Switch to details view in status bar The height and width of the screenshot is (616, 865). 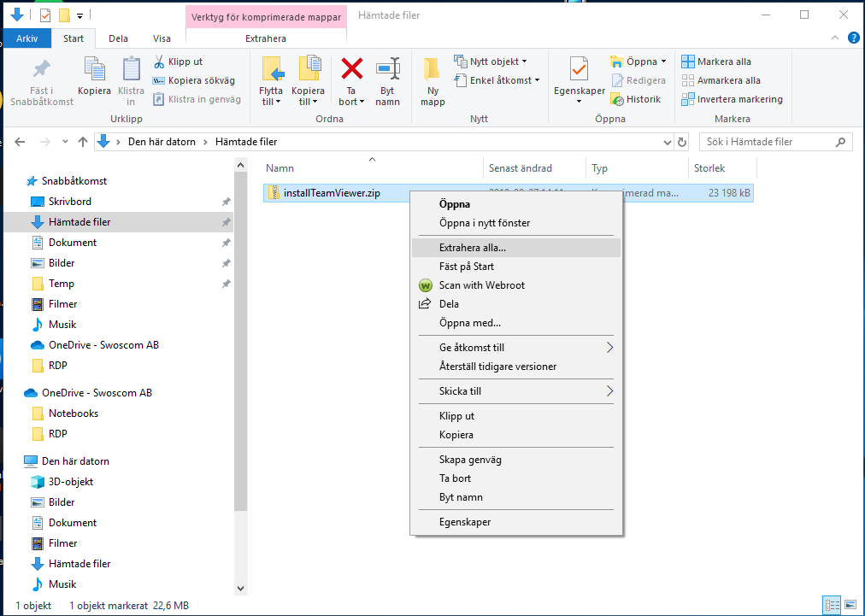click(832, 605)
